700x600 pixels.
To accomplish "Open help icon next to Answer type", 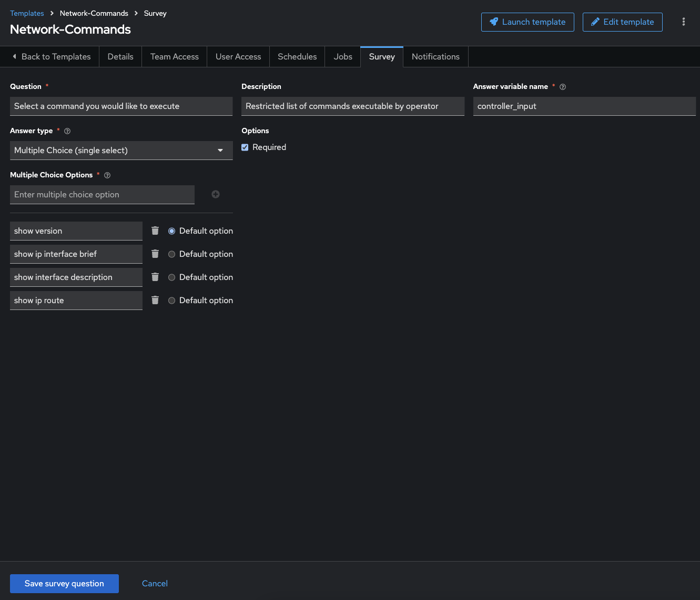I will point(67,131).
